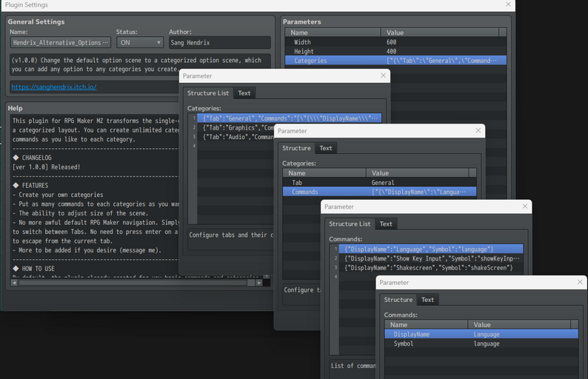Select the Height parameter row

[x=395, y=51]
